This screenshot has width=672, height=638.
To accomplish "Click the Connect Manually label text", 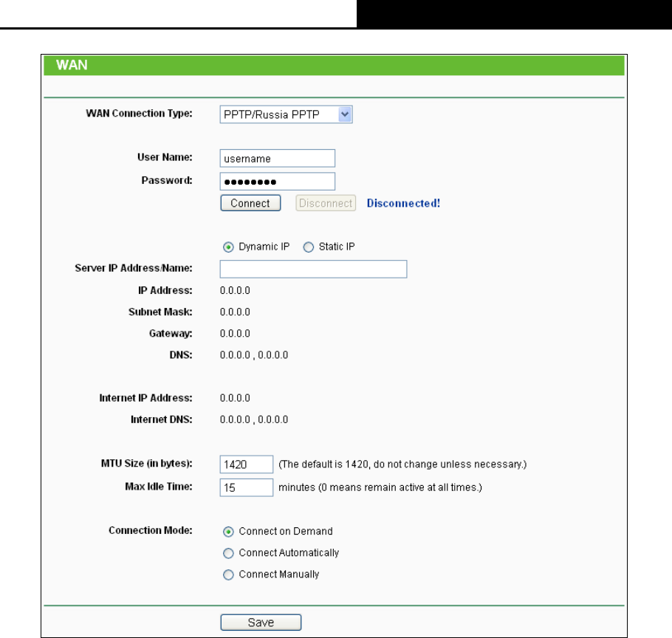I will (279, 574).
